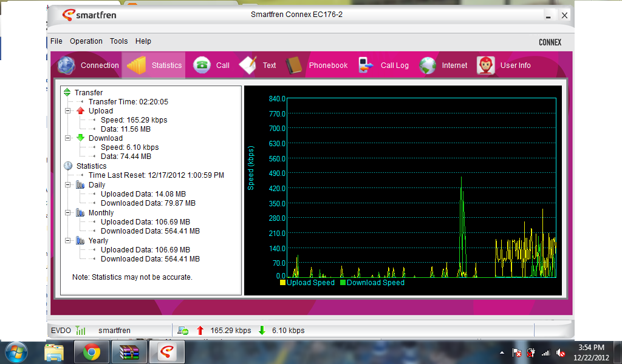Select upload Speed: 165.29 kbps row
This screenshot has height=364, width=622.
(x=134, y=120)
